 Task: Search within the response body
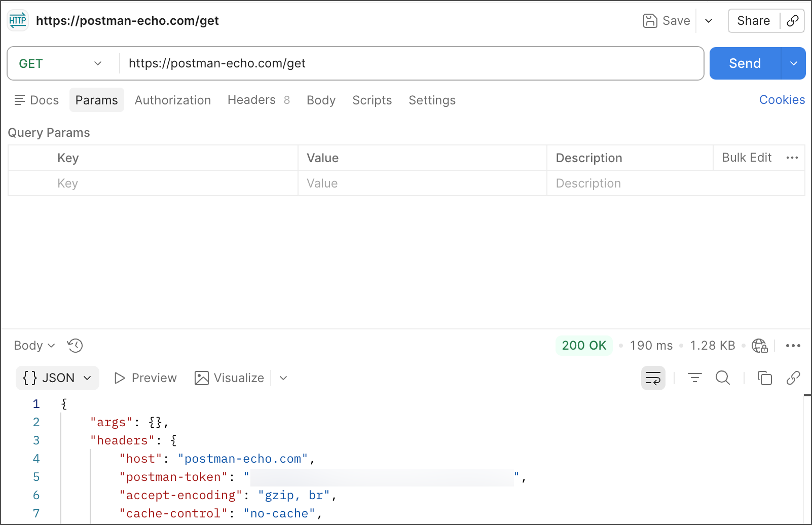(723, 378)
